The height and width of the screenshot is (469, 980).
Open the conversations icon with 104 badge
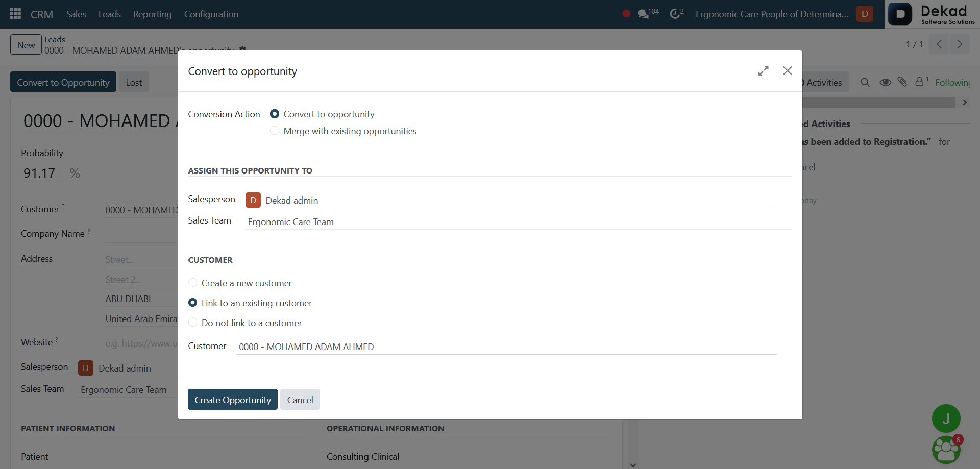648,13
